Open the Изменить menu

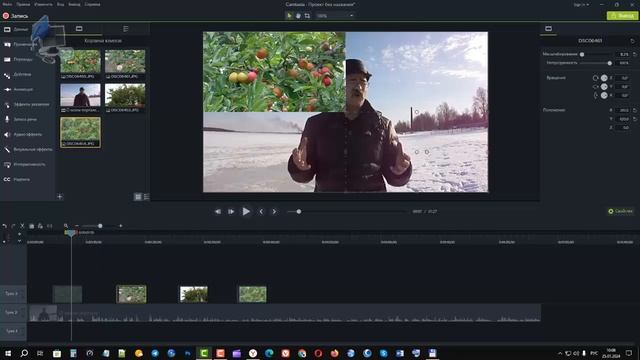coord(43,4)
